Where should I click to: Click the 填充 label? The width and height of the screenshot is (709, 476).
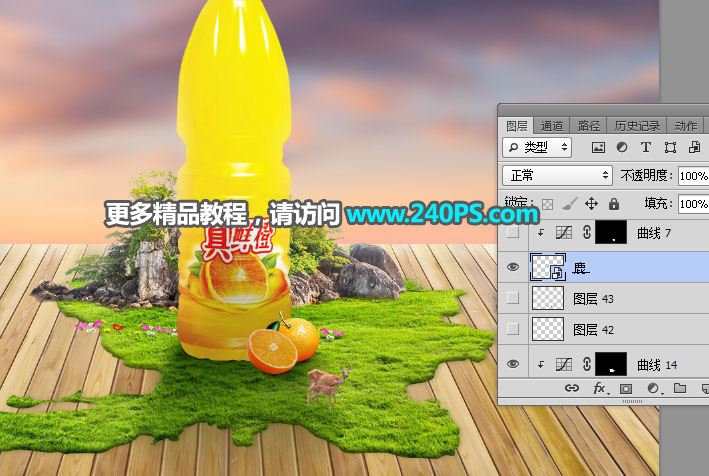(x=659, y=203)
